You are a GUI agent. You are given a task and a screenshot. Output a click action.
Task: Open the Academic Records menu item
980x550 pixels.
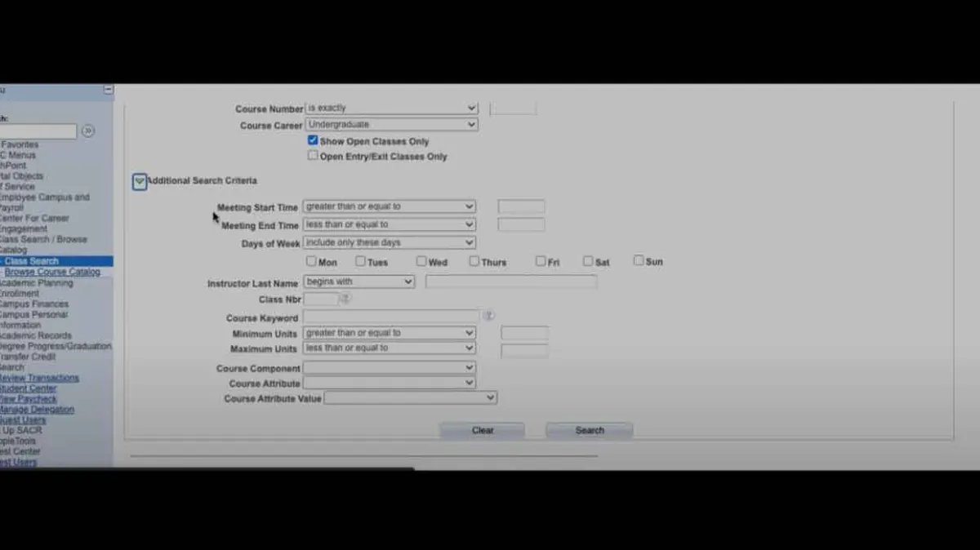35,335
